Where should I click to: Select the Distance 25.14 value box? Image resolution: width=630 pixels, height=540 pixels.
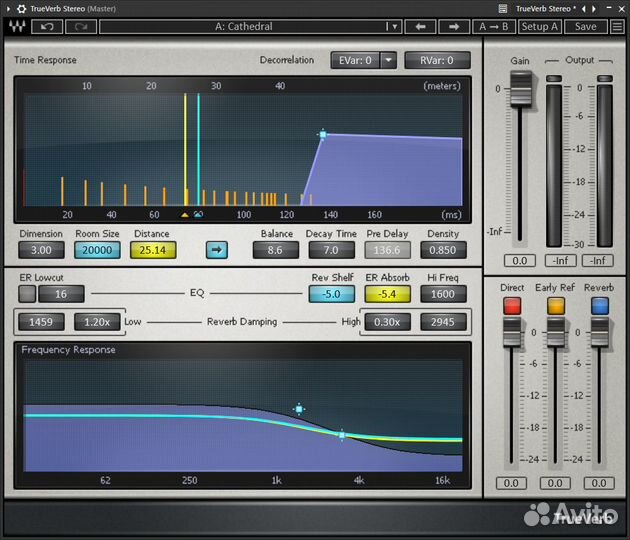click(x=153, y=250)
